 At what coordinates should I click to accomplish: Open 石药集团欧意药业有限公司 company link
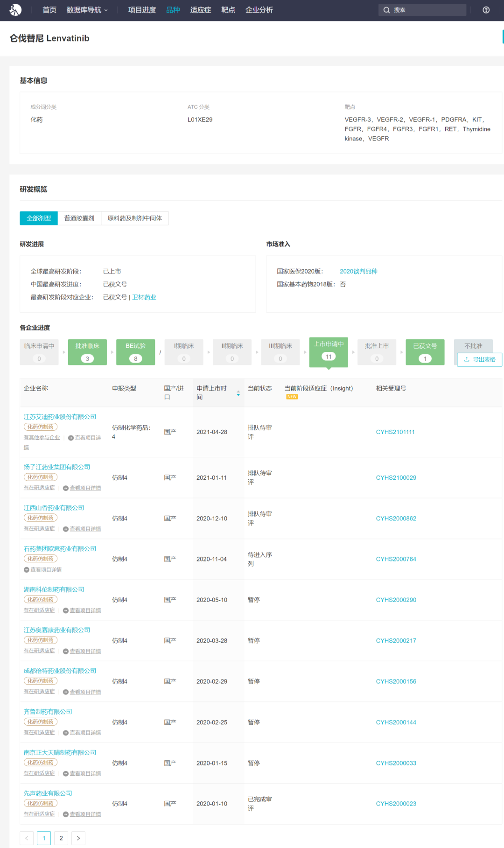tap(60, 549)
